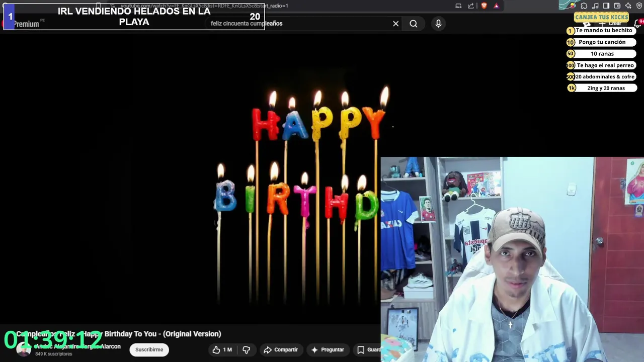644x362 pixels.
Task: Click the Compartir share button
Action: (x=281, y=350)
